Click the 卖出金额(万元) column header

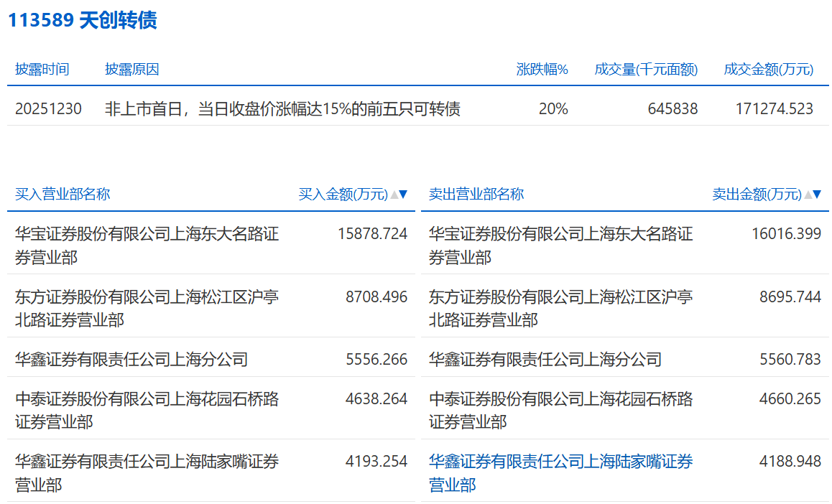click(x=757, y=195)
